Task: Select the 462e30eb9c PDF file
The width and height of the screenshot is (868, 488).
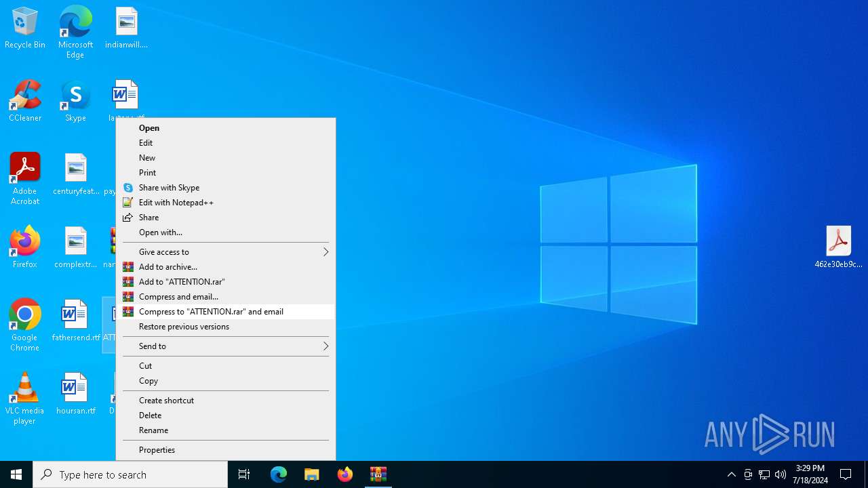Action: 838,247
